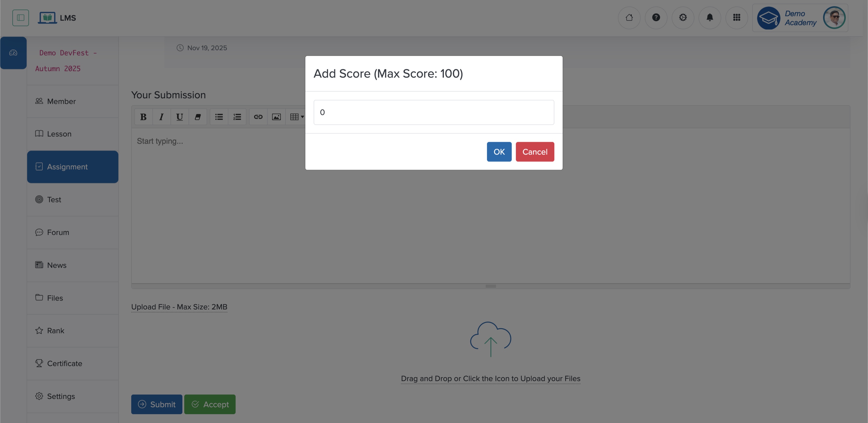Confirm the score with OK

click(x=499, y=152)
